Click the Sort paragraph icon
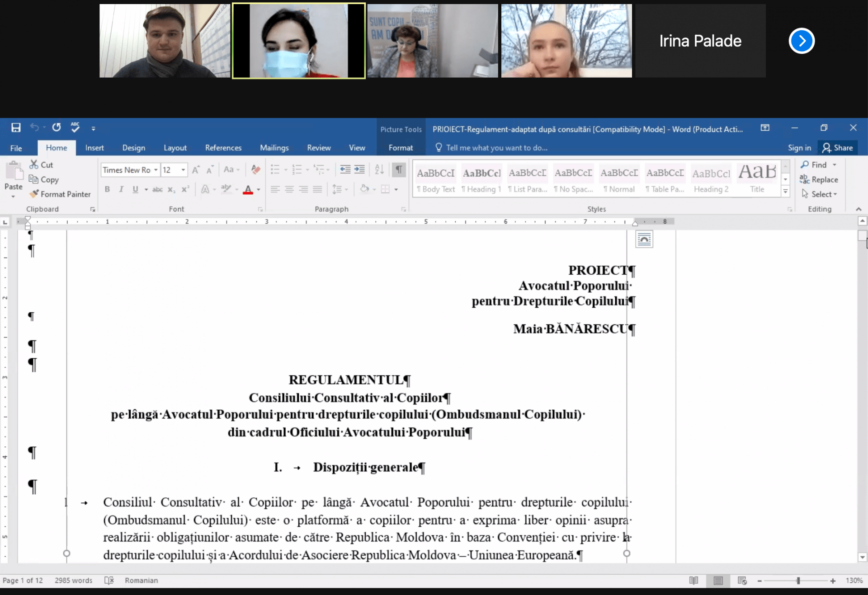 click(379, 169)
